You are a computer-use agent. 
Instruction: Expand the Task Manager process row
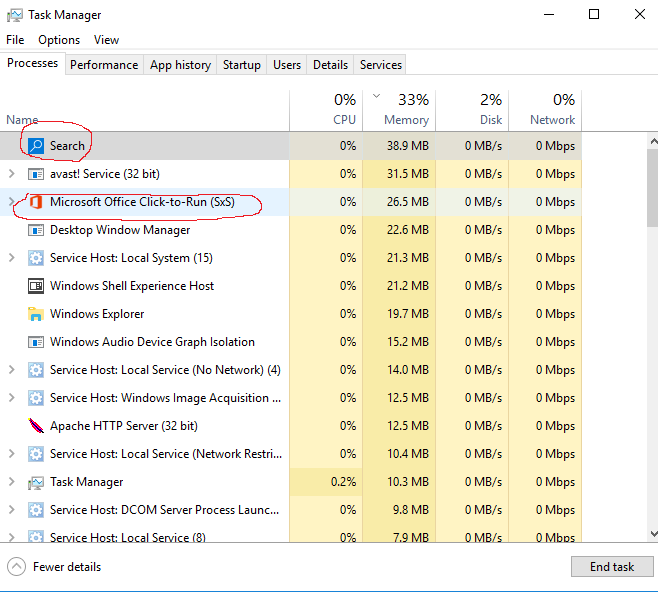click(12, 482)
